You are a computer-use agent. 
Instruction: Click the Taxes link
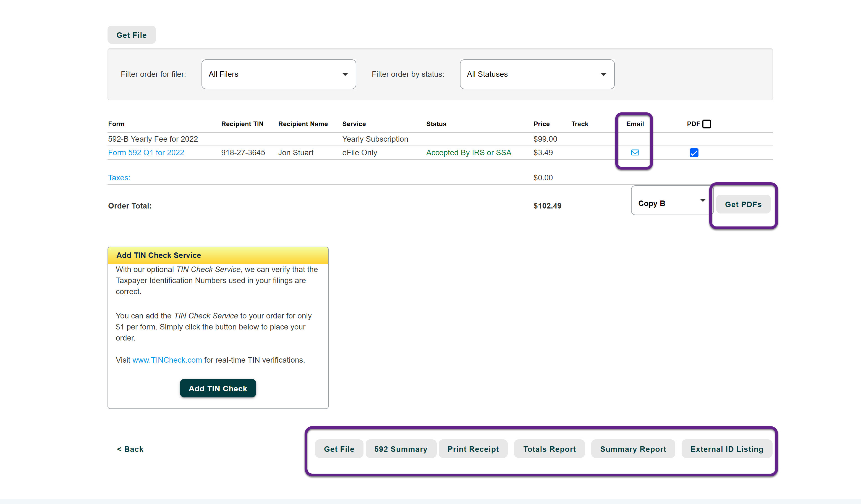[119, 178]
